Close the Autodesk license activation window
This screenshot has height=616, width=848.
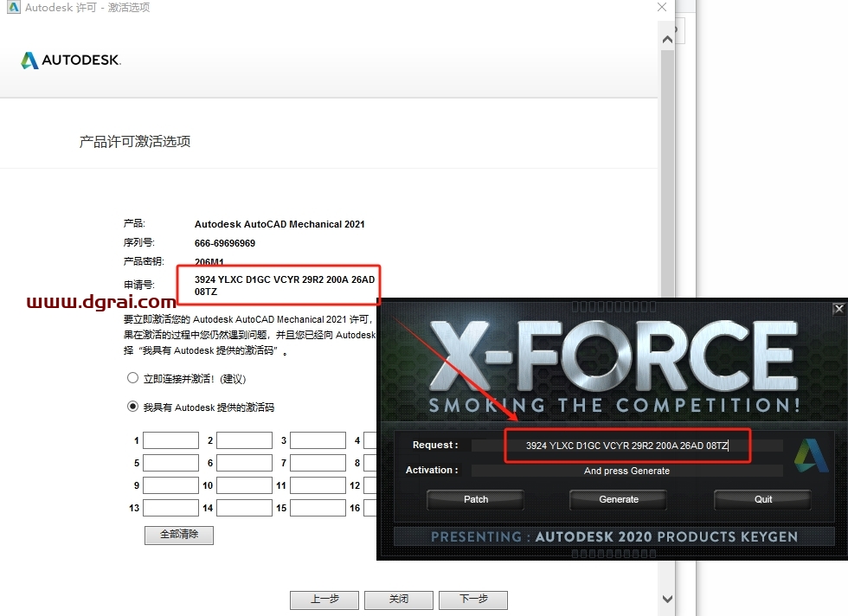(662, 7)
